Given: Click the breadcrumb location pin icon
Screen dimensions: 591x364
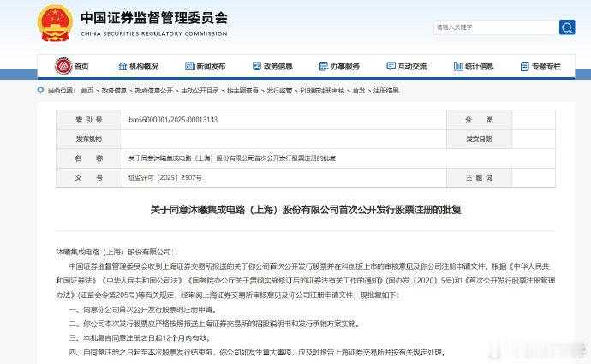Looking at the screenshot, I should [41, 90].
